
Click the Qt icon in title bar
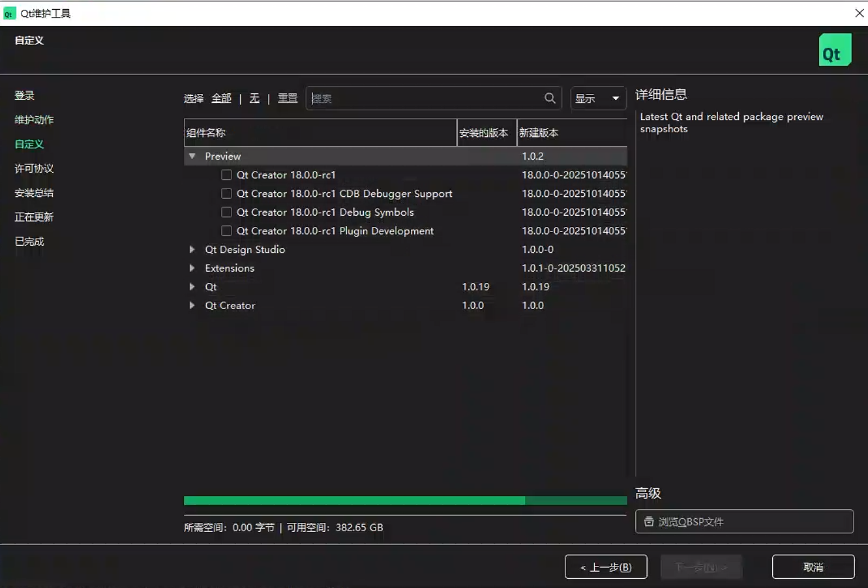[9, 14]
